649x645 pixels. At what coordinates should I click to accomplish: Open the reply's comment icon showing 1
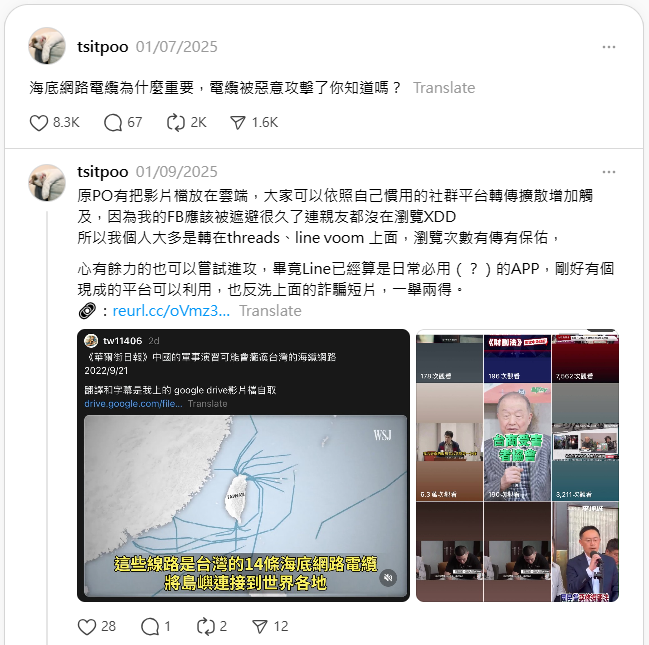click(x=150, y=627)
